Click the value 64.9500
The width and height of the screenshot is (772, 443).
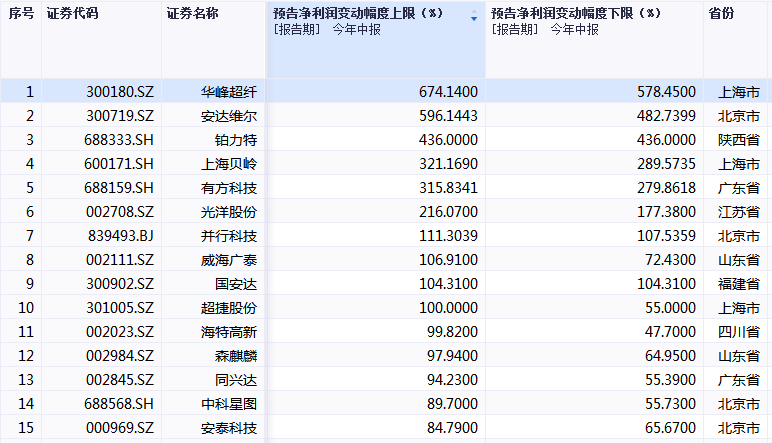(x=670, y=355)
